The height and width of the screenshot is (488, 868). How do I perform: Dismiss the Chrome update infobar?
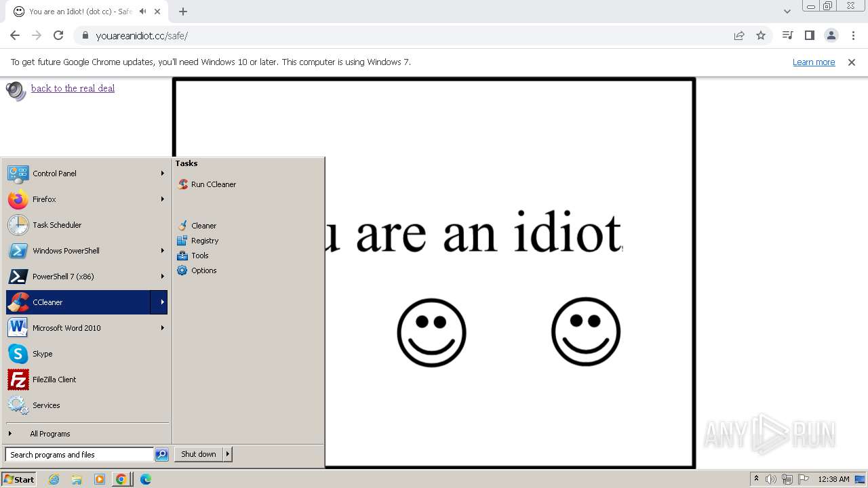click(x=852, y=62)
